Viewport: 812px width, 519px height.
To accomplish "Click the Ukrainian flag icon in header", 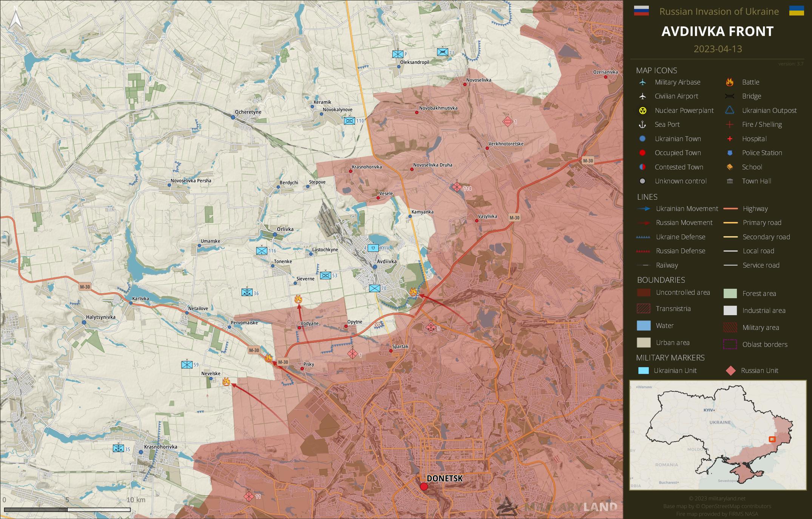I will pyautogui.click(x=796, y=11).
